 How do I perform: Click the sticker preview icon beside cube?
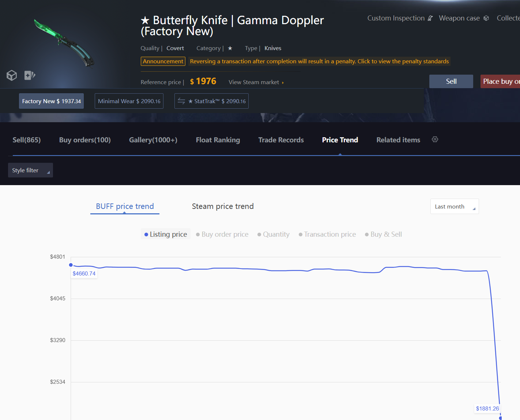click(x=30, y=75)
